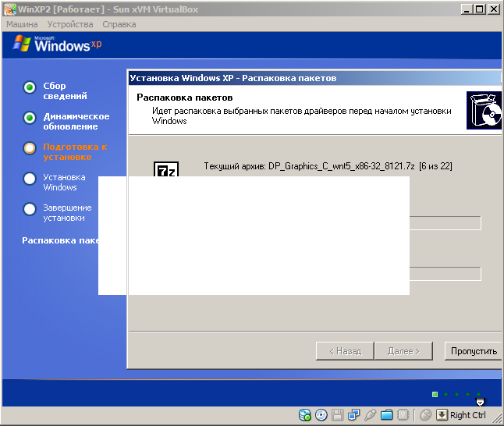Click the Пропустить button

pyautogui.click(x=473, y=351)
